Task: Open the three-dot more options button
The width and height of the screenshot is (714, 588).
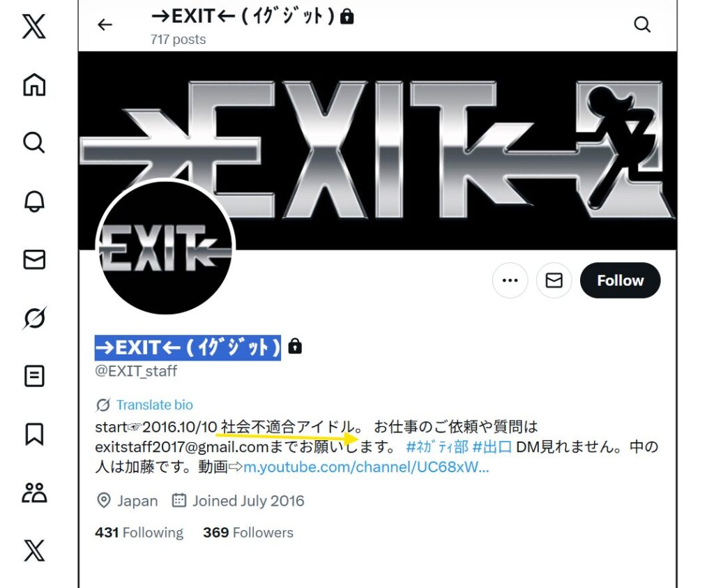Action: (510, 280)
